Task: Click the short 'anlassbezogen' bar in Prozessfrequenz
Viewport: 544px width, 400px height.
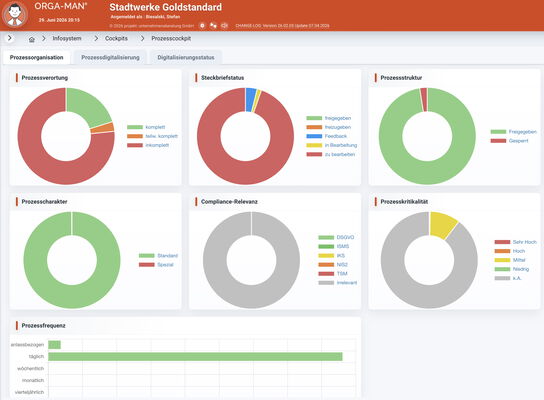Action: [54, 345]
